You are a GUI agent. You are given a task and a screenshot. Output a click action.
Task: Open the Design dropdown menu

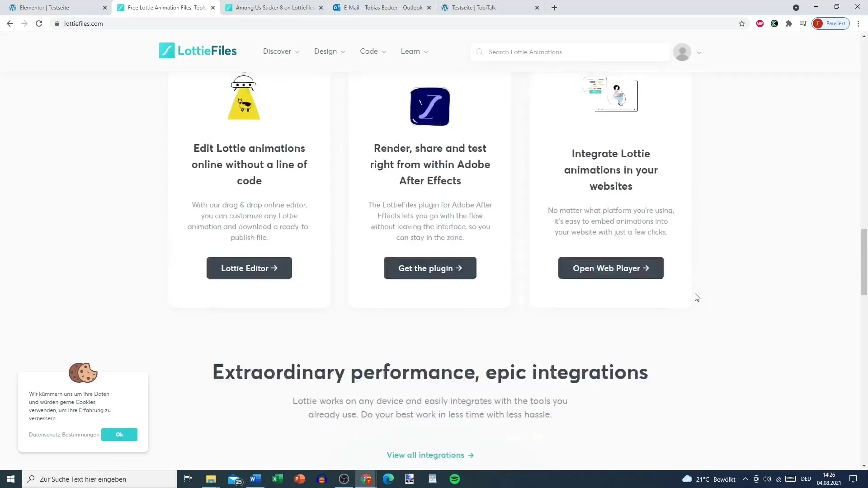[330, 52]
